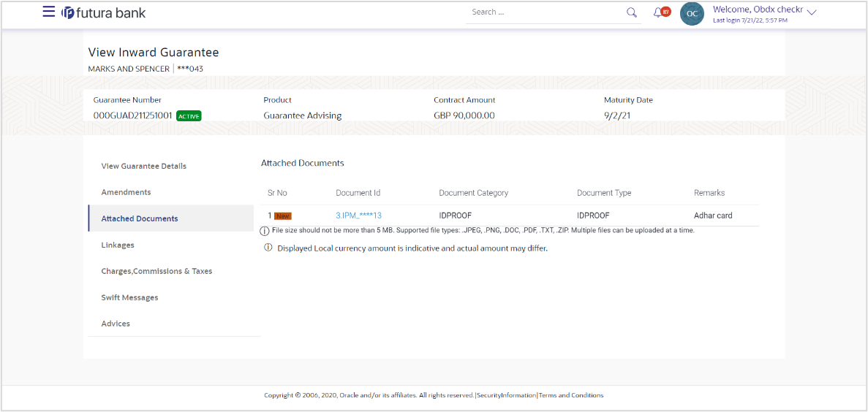Screen dimensions: 868x412
Task: Click the ***043 party ID text
Action: click(190, 69)
